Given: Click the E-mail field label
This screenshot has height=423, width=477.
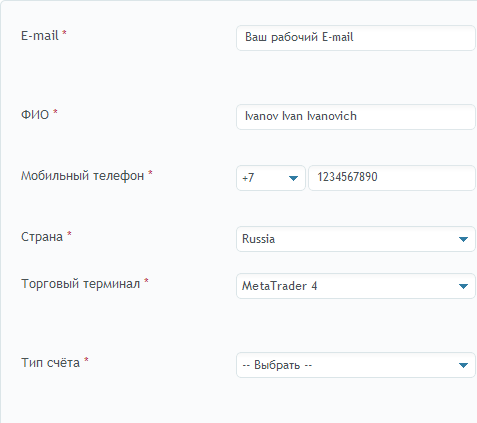Looking at the screenshot, I should point(40,35).
